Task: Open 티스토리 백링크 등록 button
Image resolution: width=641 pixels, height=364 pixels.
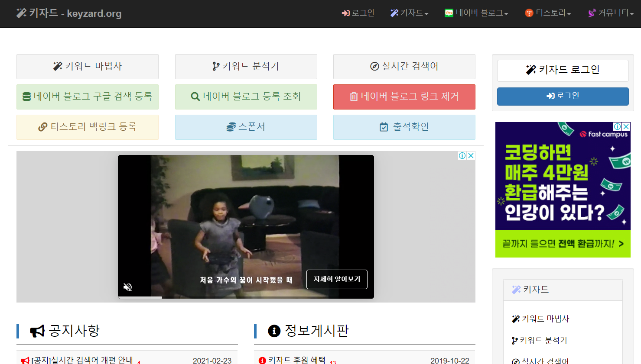Action: (x=88, y=127)
